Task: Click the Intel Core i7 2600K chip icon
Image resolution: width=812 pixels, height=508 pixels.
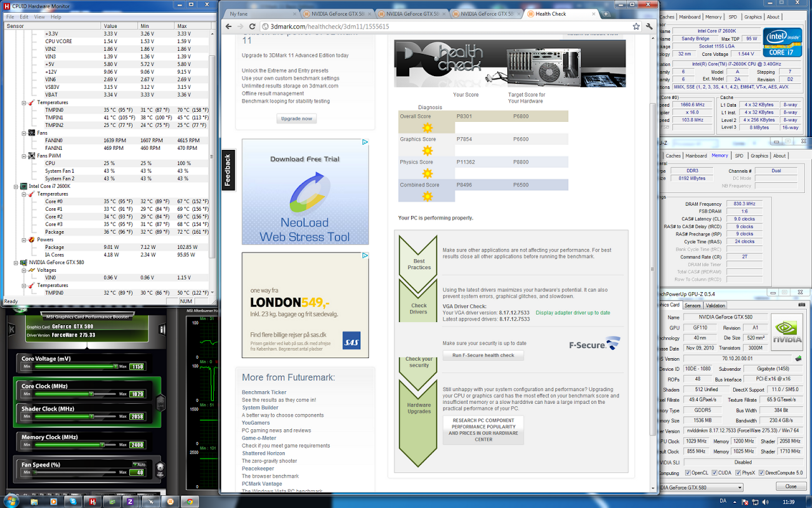Action: pos(23,186)
